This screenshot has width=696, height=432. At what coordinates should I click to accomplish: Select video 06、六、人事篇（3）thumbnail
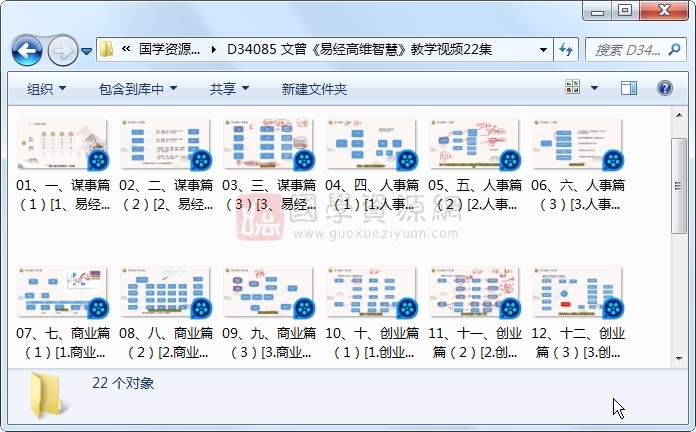(x=577, y=144)
